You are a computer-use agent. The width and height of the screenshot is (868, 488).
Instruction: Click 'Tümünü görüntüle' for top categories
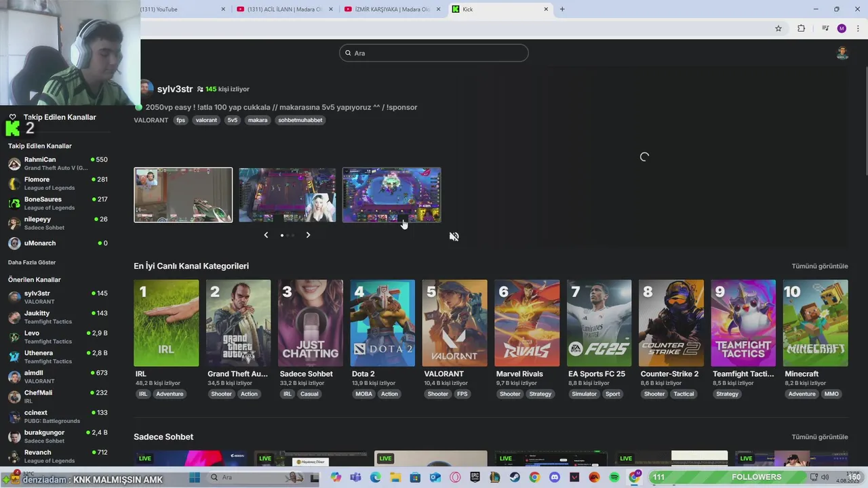click(x=820, y=266)
